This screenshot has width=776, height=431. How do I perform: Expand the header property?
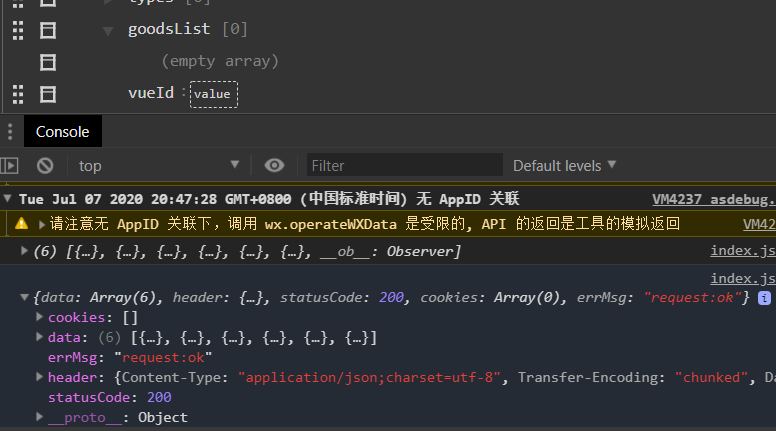[39, 377]
